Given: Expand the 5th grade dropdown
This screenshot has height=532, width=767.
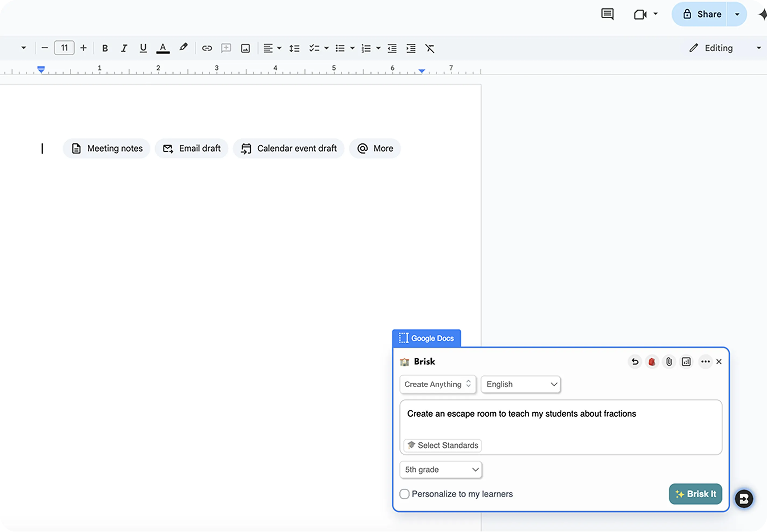Looking at the screenshot, I should (441, 470).
